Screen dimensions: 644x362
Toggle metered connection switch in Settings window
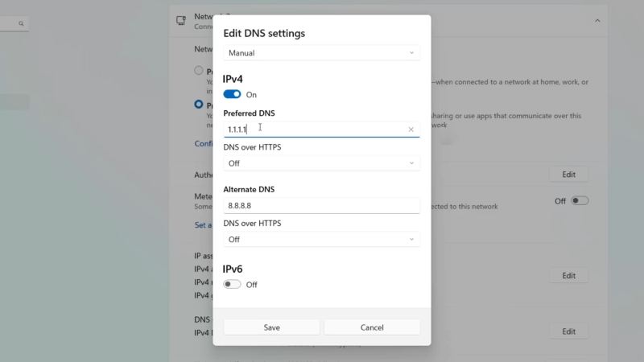(580, 200)
